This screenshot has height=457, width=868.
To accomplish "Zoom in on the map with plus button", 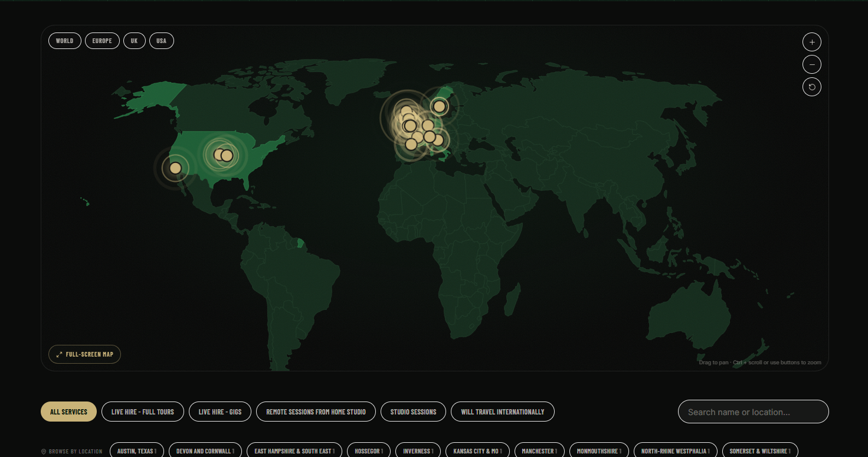I will pos(812,43).
